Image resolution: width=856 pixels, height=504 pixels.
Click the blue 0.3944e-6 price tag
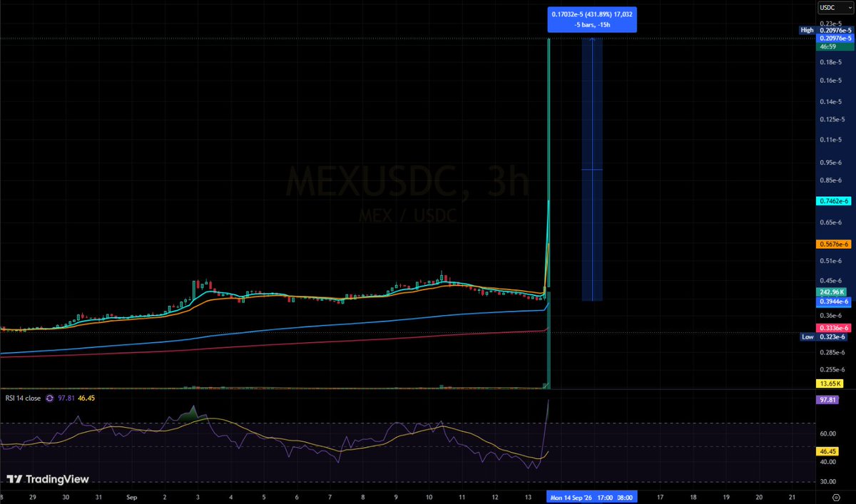click(835, 302)
